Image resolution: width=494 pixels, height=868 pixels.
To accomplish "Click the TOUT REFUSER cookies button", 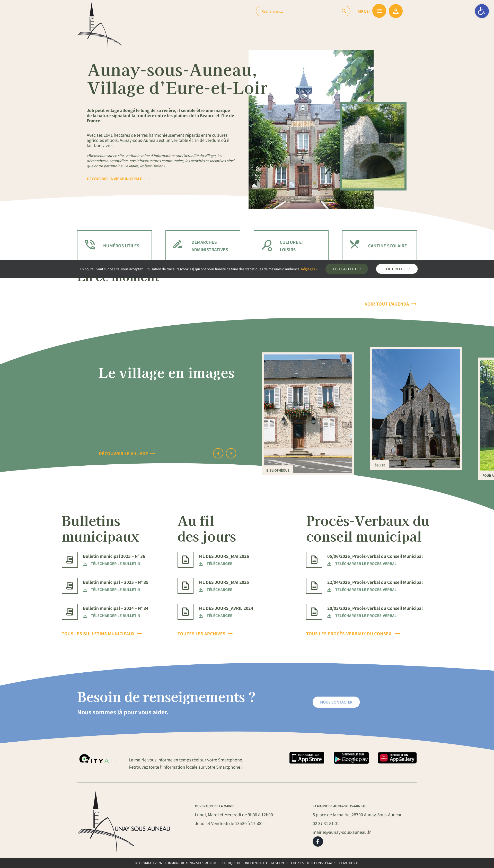I will pyautogui.click(x=397, y=269).
